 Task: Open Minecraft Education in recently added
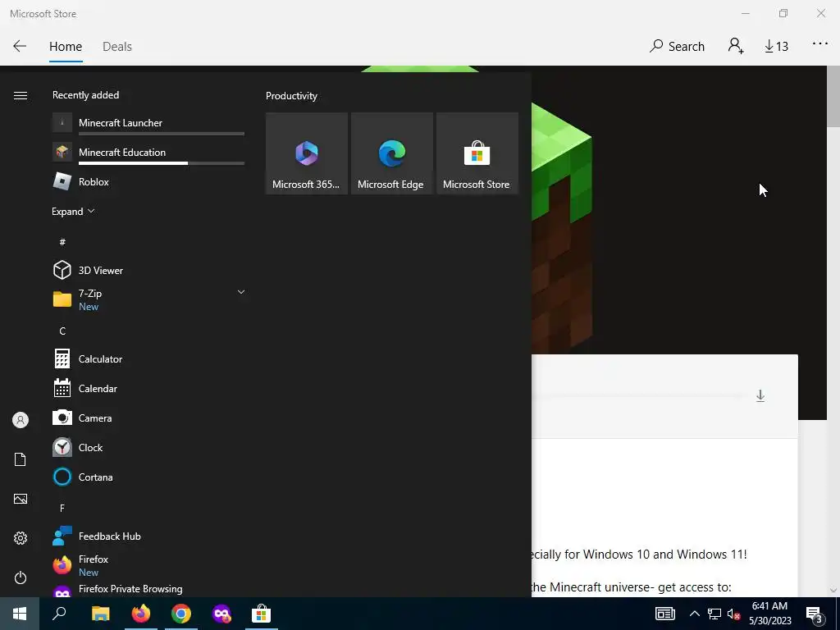coord(148,153)
